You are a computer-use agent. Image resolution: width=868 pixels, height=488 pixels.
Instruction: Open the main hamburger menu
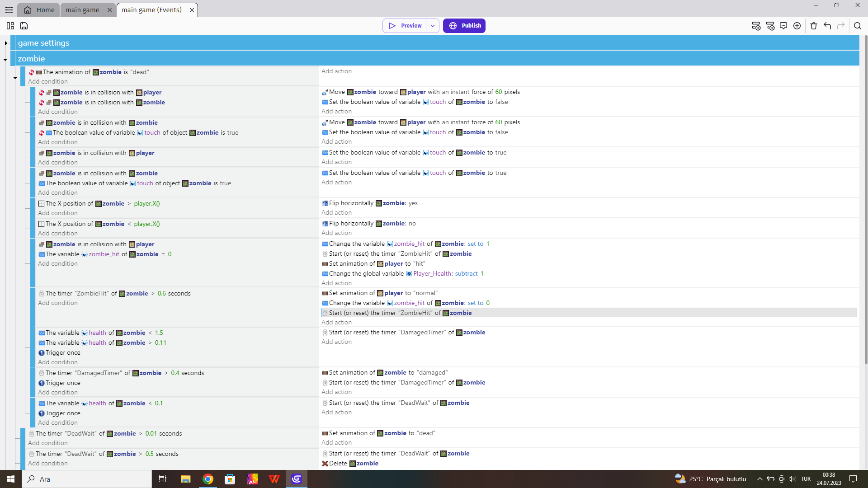9,9
